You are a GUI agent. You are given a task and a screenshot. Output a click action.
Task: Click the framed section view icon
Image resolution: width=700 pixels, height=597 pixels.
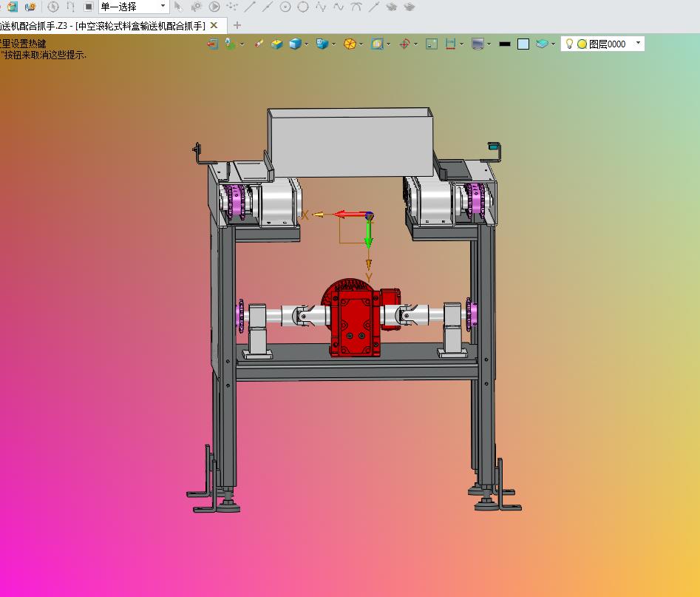(377, 44)
